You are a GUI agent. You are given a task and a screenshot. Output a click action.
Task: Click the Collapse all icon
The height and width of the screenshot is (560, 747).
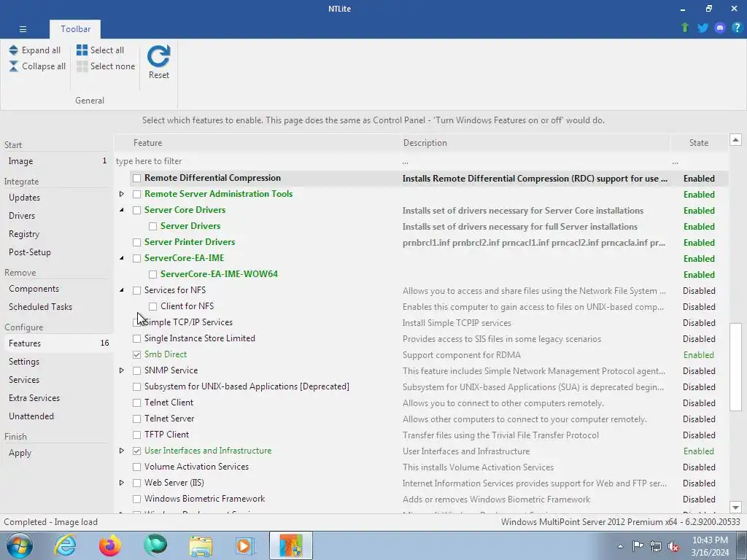click(13, 66)
